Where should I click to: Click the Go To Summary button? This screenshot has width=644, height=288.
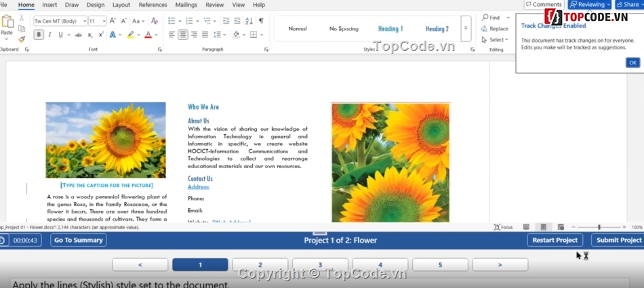[79, 240]
